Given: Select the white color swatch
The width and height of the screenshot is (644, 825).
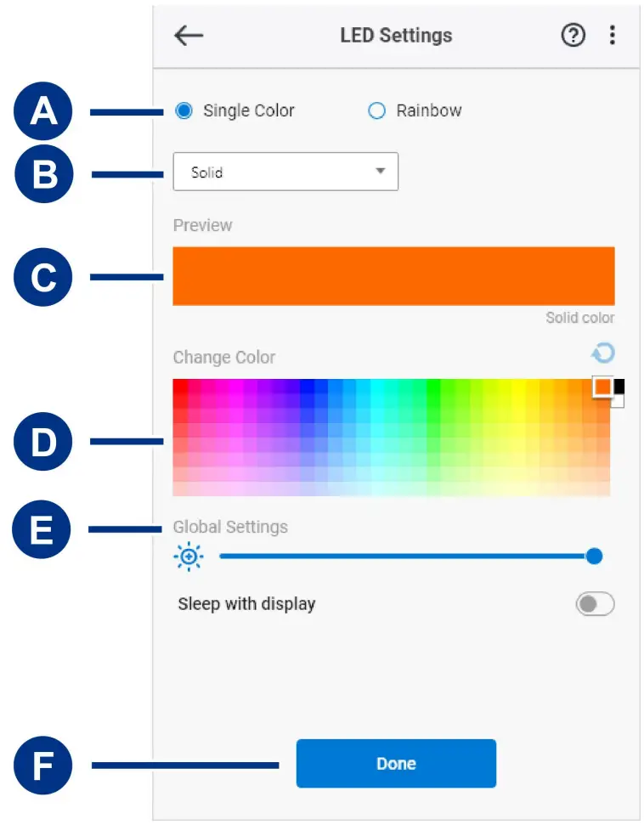Looking at the screenshot, I should 618,401.
